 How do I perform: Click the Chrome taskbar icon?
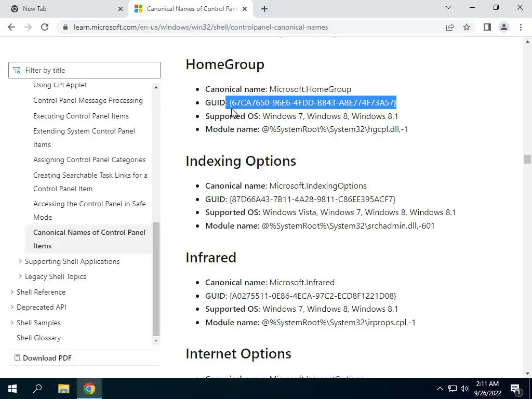[x=89, y=389]
